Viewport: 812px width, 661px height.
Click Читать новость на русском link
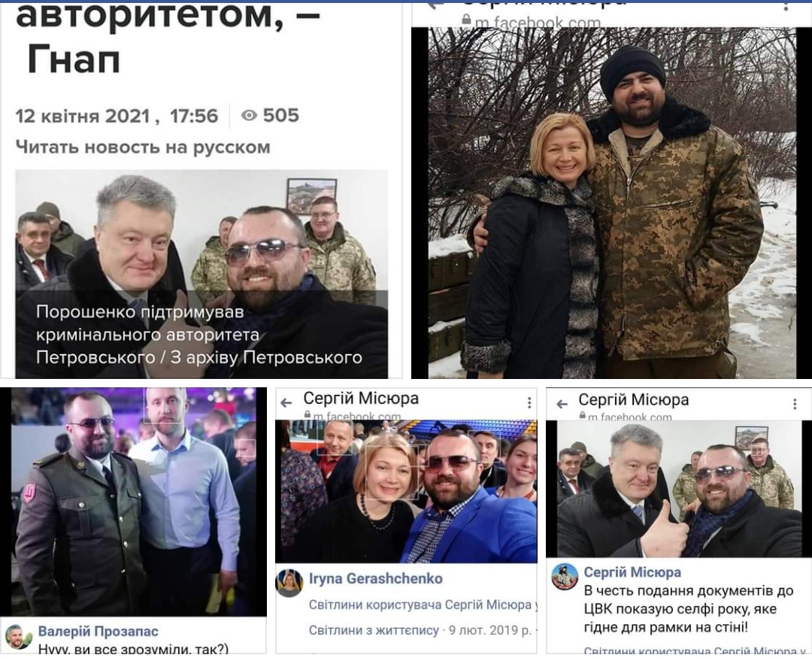tap(143, 147)
